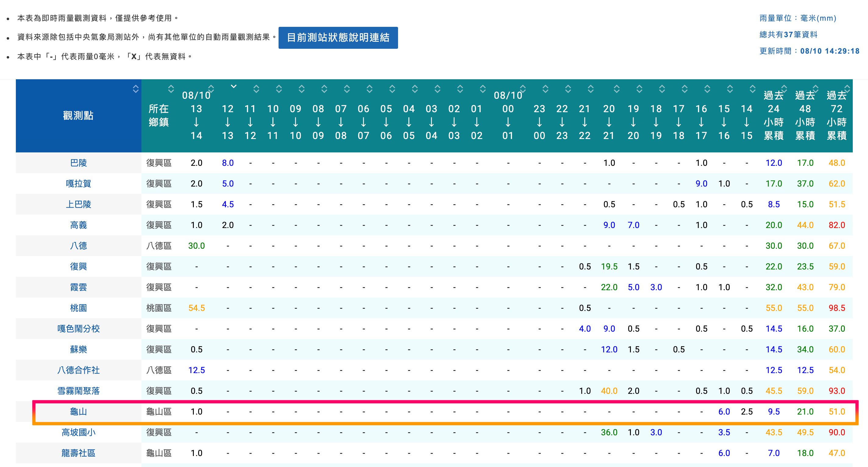The height and width of the screenshot is (467, 868).
Task: Sort by the 11→12 hour column
Action: [256, 89]
